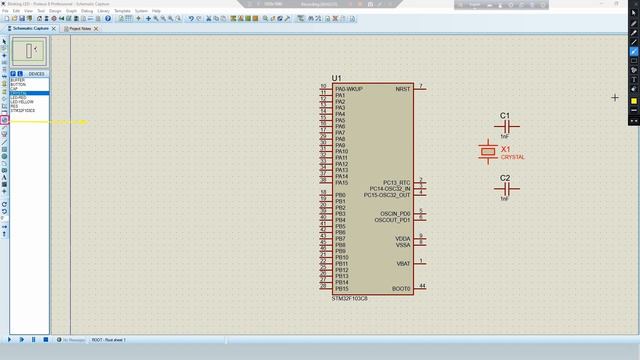Select the U1 STM32F103C6 chip body
The image size is (640, 360).
(373, 189)
